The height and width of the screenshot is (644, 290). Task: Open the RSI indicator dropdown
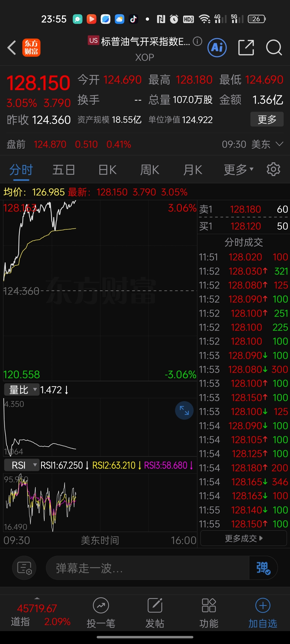pyautogui.click(x=21, y=465)
